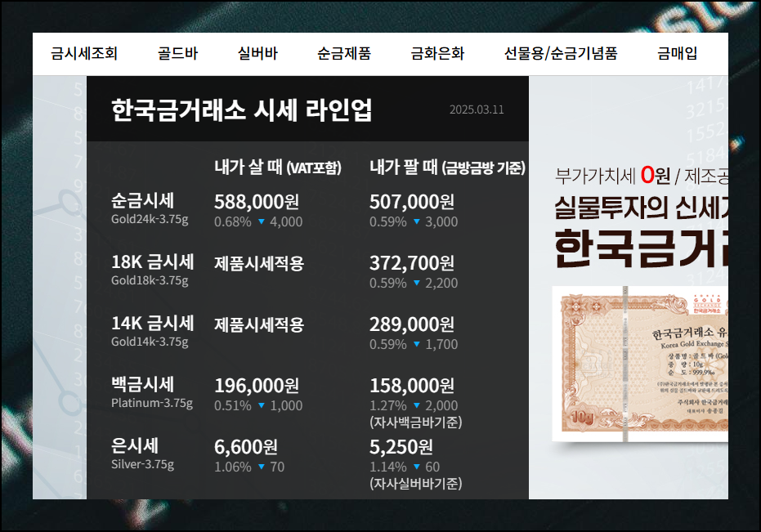The width and height of the screenshot is (761, 532).
Task: Click down arrow beside 1,700 change
Action: click(x=416, y=344)
